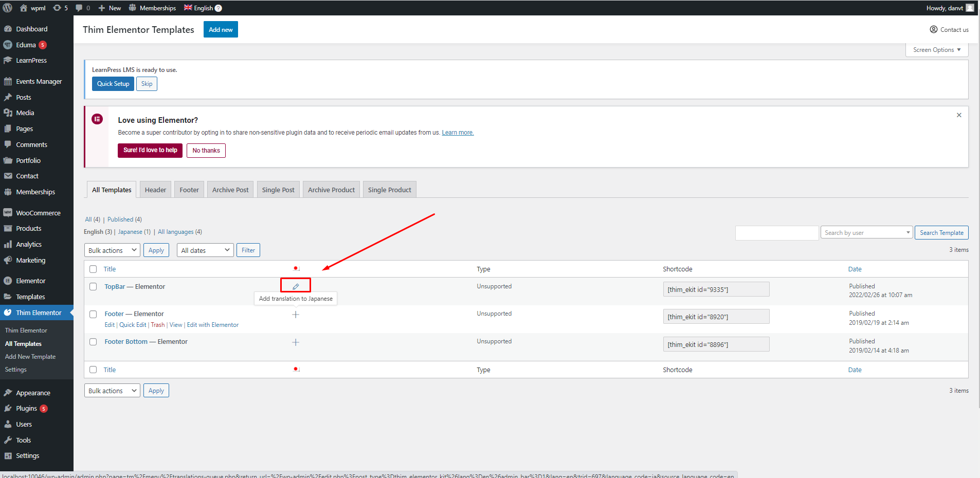Open the bottom Bulk actions dropdown
Image resolution: width=980 pixels, height=478 pixels.
point(112,391)
